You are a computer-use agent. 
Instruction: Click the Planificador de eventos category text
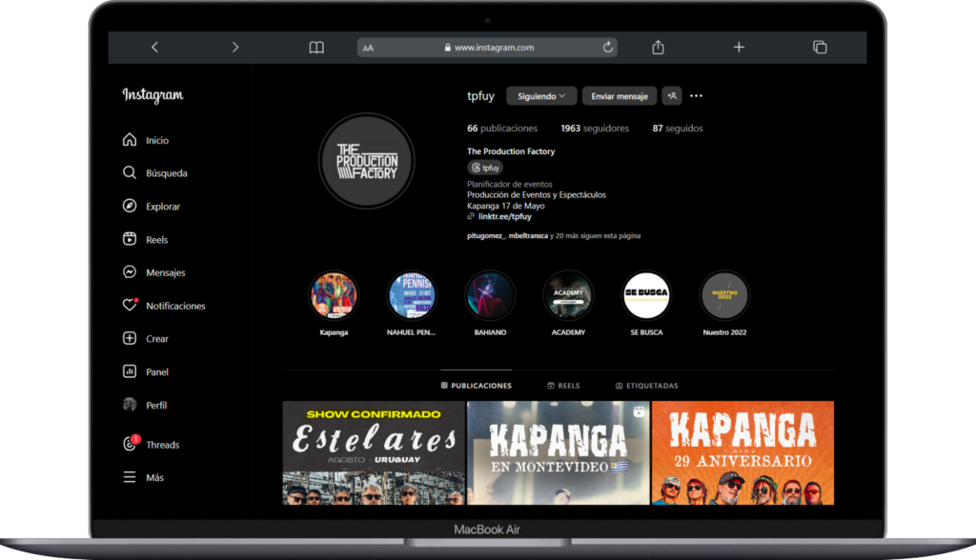[x=510, y=184]
